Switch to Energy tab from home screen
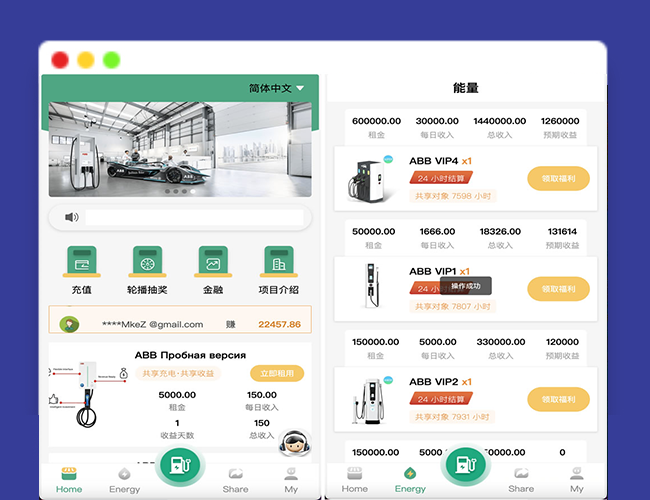Viewport: 650px width, 500px height. (124, 479)
